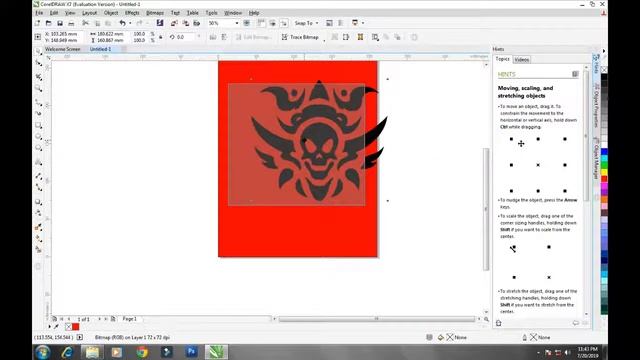Open the application launcher dropdown arrow
This screenshot has width=640, height=360.
(x=363, y=23)
